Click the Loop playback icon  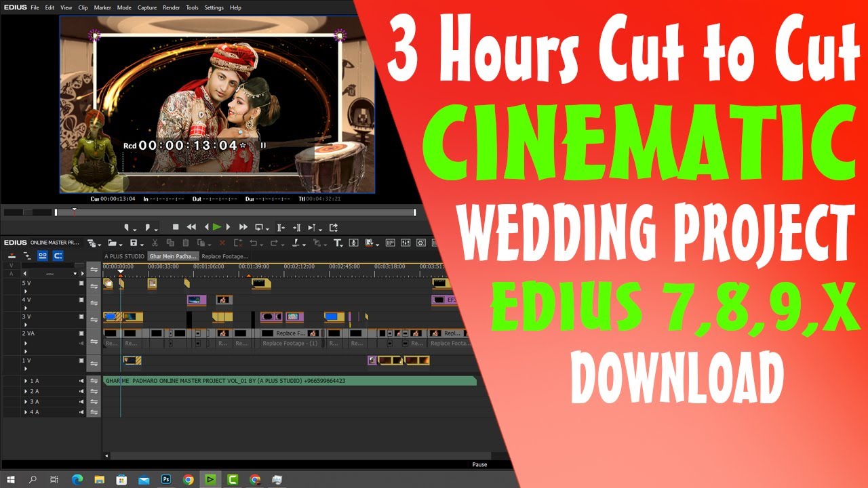258,227
